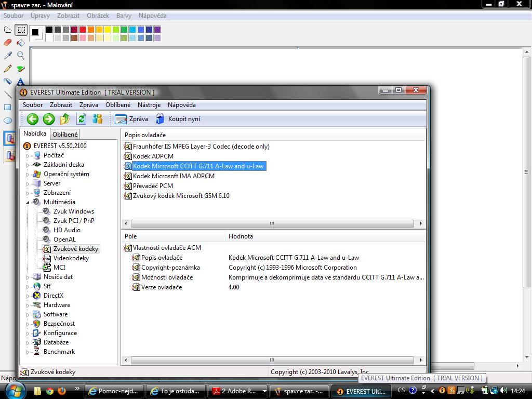This screenshot has height=399, width=532.
Task: Select the free-form select tool in Paint
Action: click(8, 30)
